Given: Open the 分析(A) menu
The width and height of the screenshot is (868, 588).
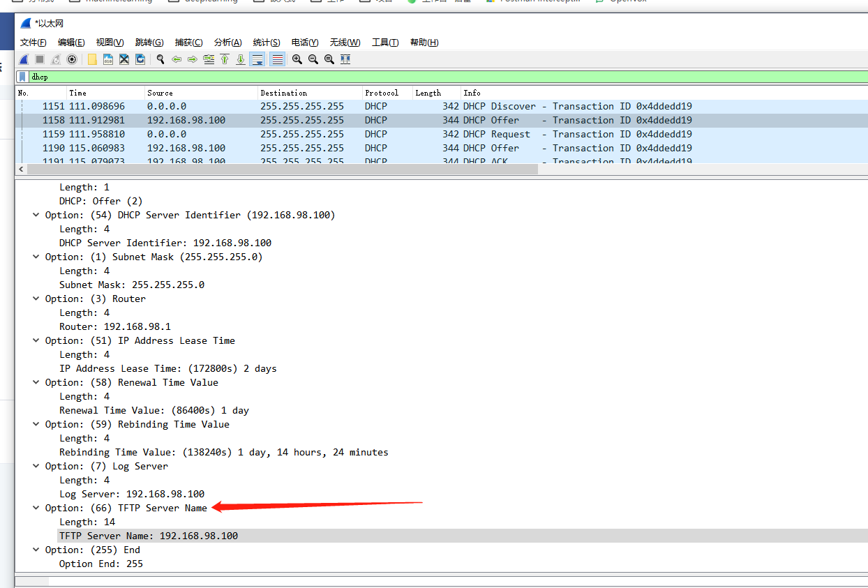Looking at the screenshot, I should 227,43.
